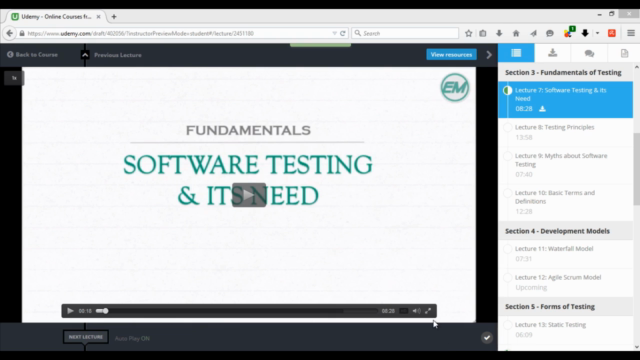Click the sidebar scrollbar thumb
640x360 pixels.
[637, 169]
